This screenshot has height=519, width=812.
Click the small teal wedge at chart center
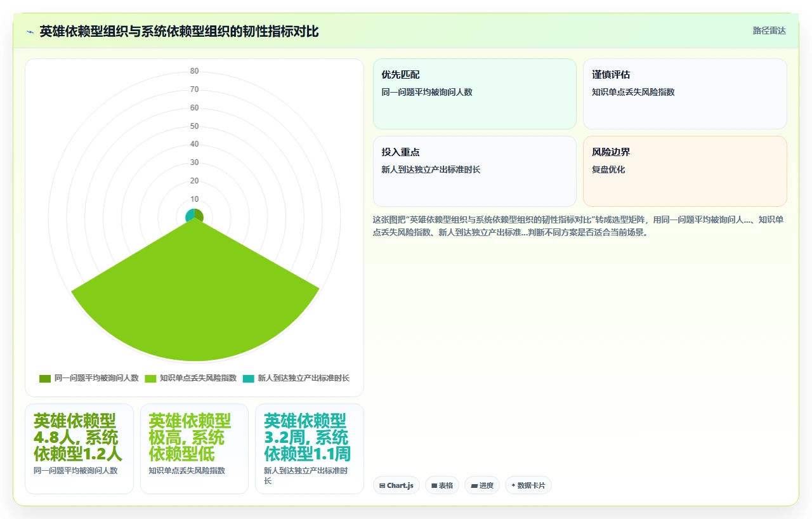click(190, 216)
